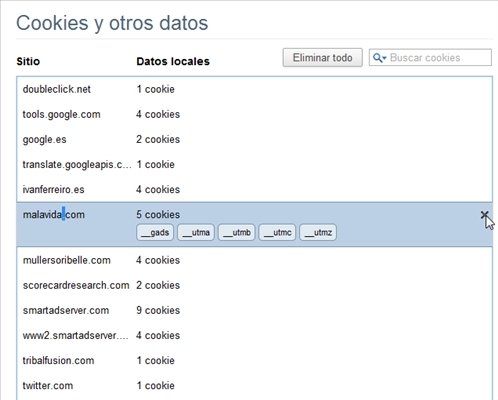The height and width of the screenshot is (400, 498).
Task: Select the ivanferreiro.es site row
Action: coord(254,189)
